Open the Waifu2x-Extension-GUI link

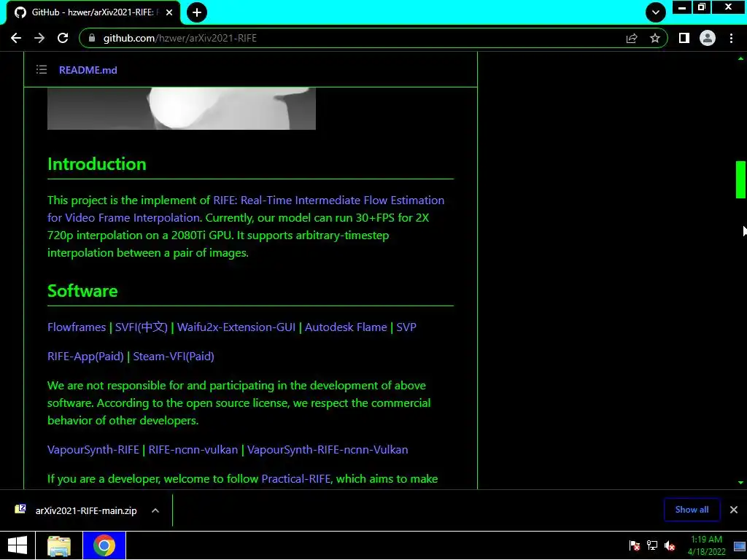(236, 327)
